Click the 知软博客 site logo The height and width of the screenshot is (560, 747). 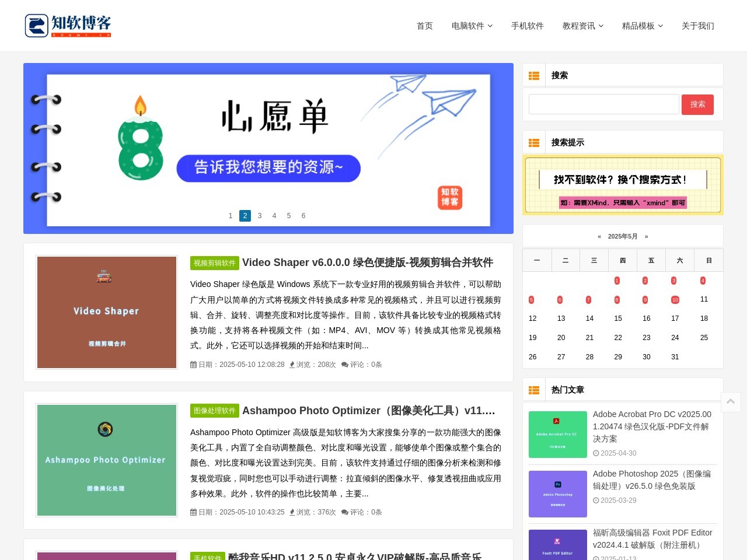68,26
